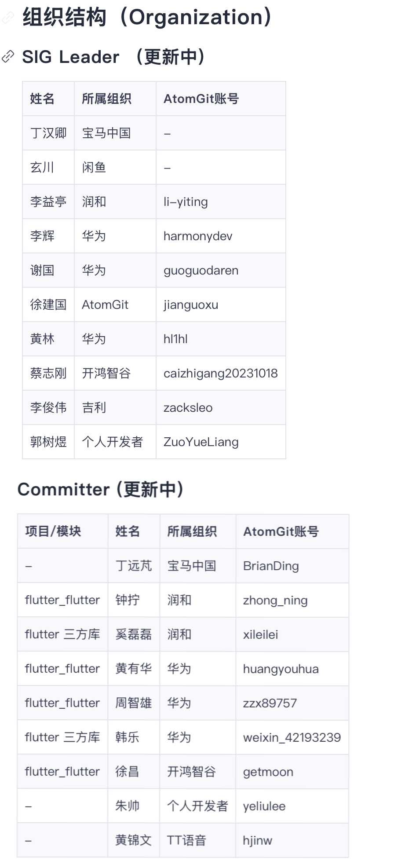Click the hjinw account cell
Viewport: 405px width, 868px height.
coord(257,841)
